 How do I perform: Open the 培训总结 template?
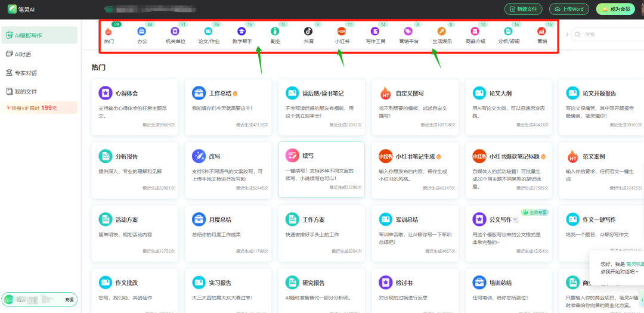click(x=509, y=291)
